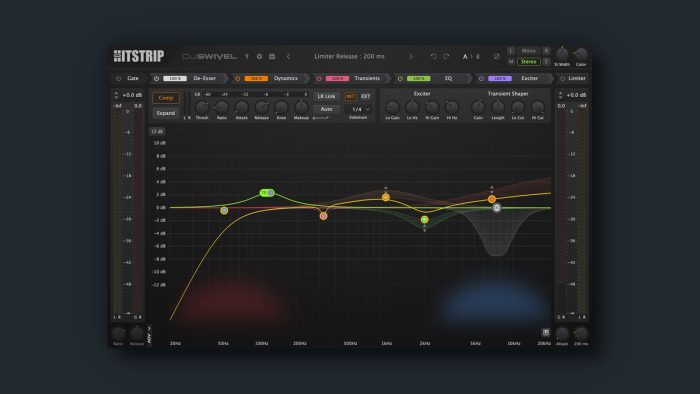This screenshot has height=394, width=700.
Task: Click the undo arrow icon
Action: click(x=433, y=57)
